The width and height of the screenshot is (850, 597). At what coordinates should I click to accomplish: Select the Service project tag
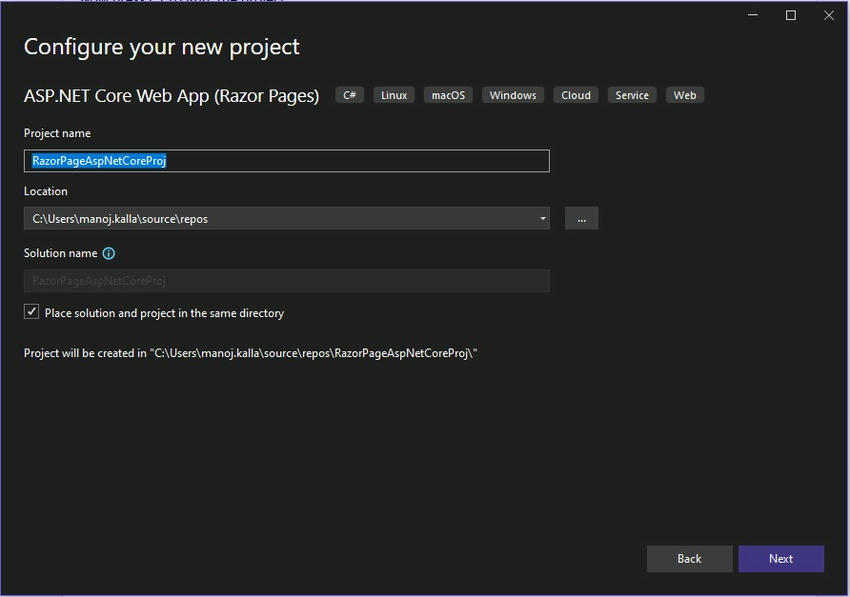click(632, 95)
